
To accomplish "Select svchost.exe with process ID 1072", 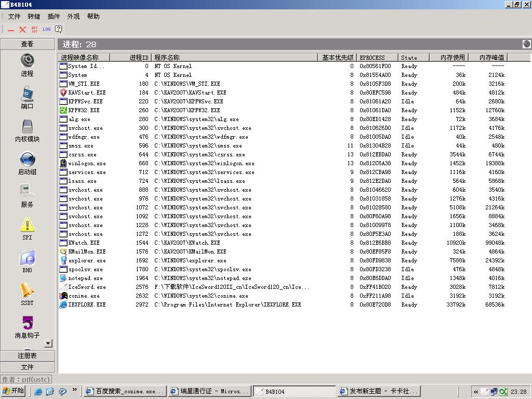I will [282, 207].
